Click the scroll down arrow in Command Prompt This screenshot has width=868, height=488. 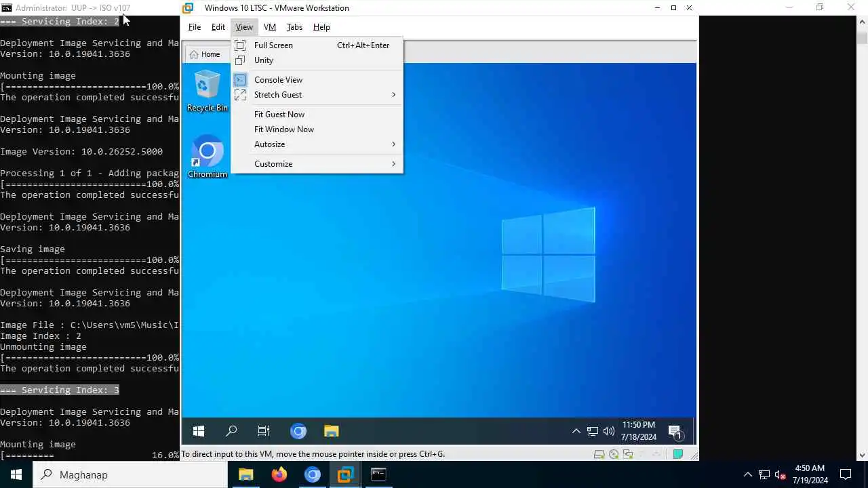pyautogui.click(x=862, y=455)
